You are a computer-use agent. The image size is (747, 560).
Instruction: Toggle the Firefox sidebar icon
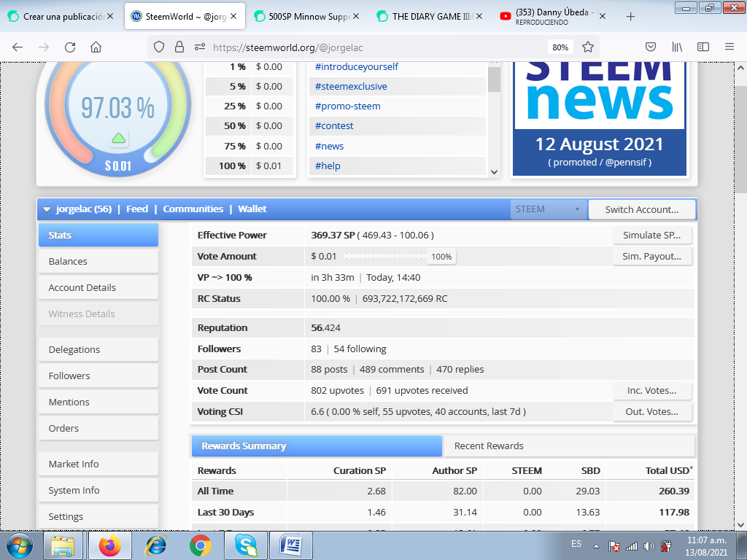703,47
